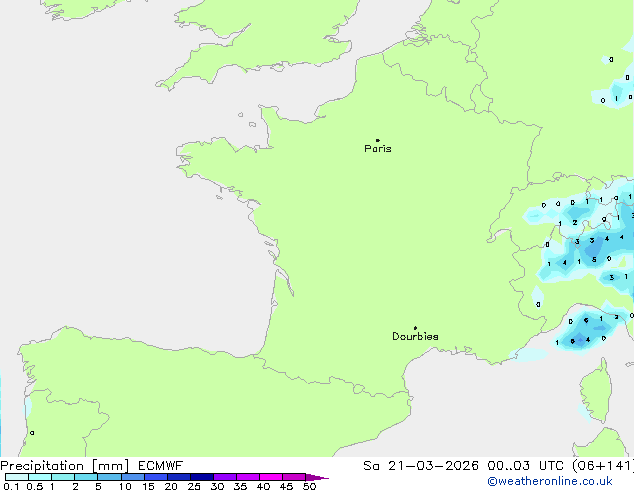Select the Paris location dot marker
This screenshot has height=490, width=634.
point(378,140)
